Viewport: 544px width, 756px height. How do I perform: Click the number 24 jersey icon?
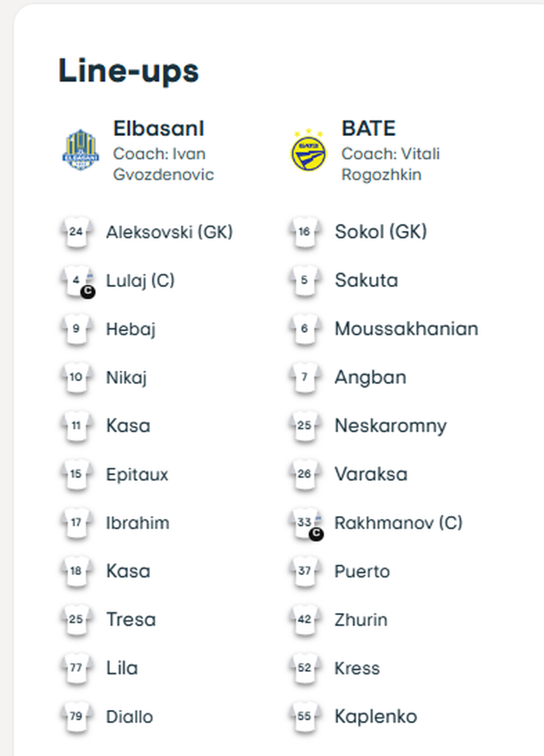point(76,232)
